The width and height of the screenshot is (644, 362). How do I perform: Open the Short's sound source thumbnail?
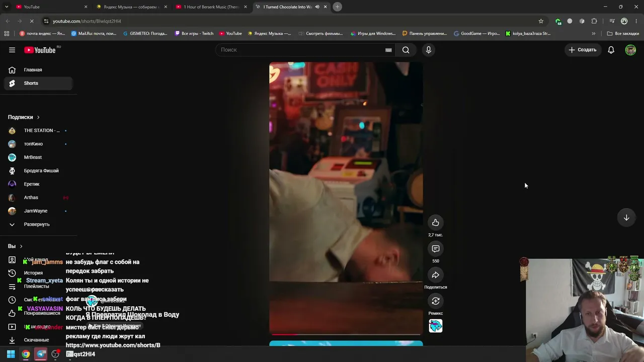tap(436, 326)
